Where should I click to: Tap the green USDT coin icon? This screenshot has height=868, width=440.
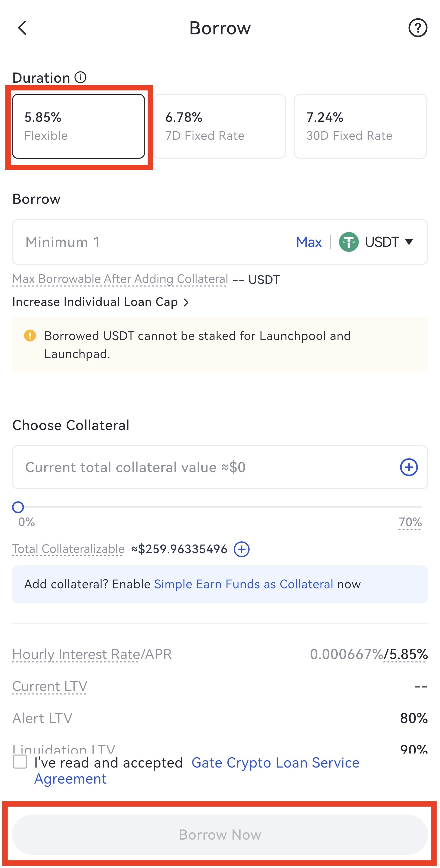click(348, 242)
